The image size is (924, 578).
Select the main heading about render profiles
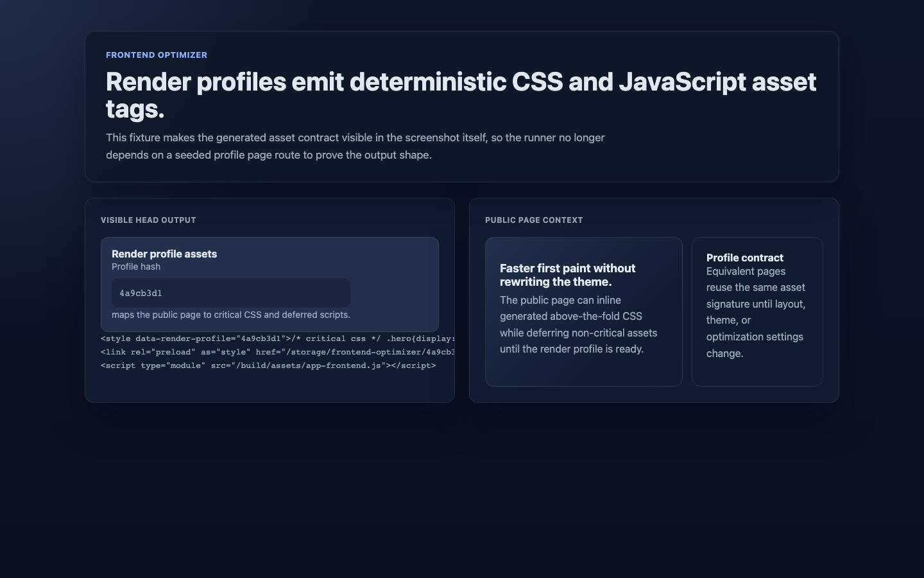461,95
